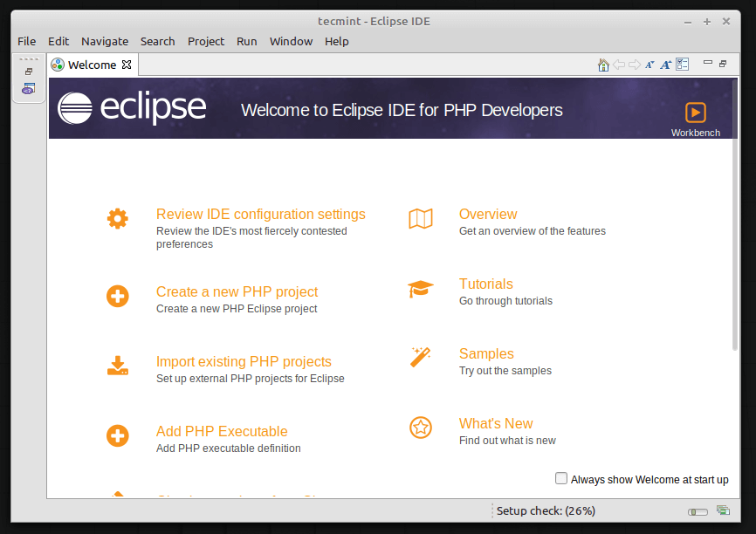Click the magic wand Samples icon
The height and width of the screenshot is (534, 756).
[x=421, y=358]
